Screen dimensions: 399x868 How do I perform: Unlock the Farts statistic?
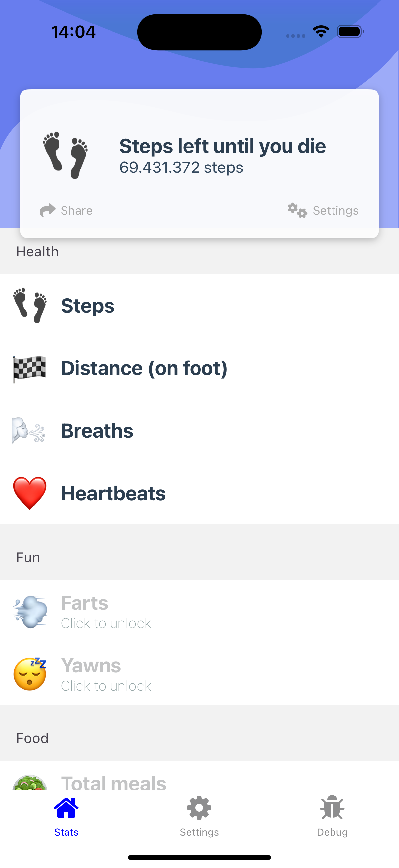pyautogui.click(x=106, y=612)
